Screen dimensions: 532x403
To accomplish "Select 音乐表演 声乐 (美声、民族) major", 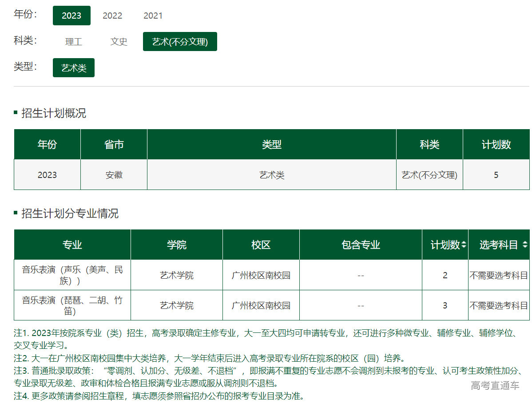I will pos(72,275).
